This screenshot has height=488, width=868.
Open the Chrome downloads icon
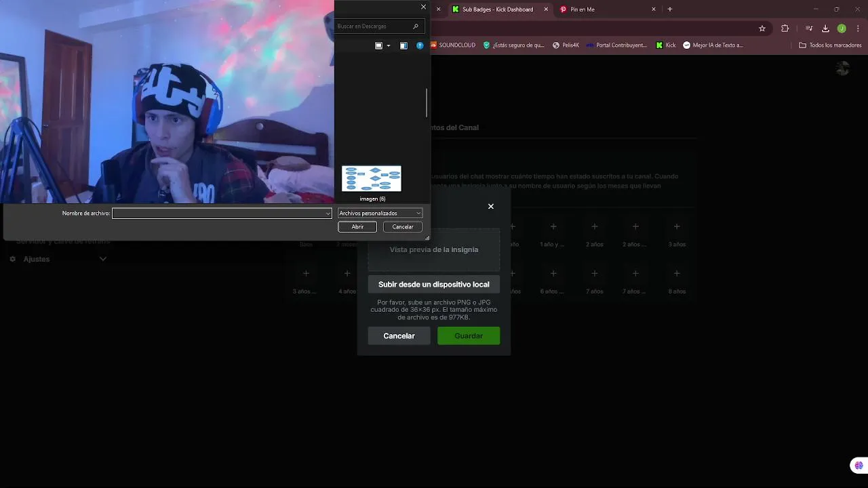click(825, 28)
